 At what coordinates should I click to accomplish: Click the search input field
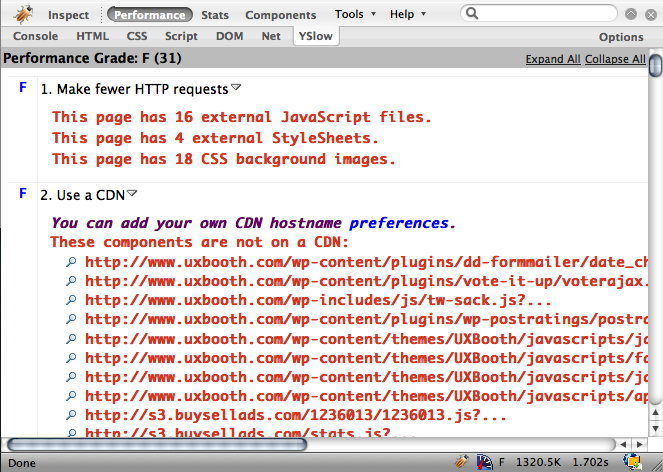[x=539, y=14]
